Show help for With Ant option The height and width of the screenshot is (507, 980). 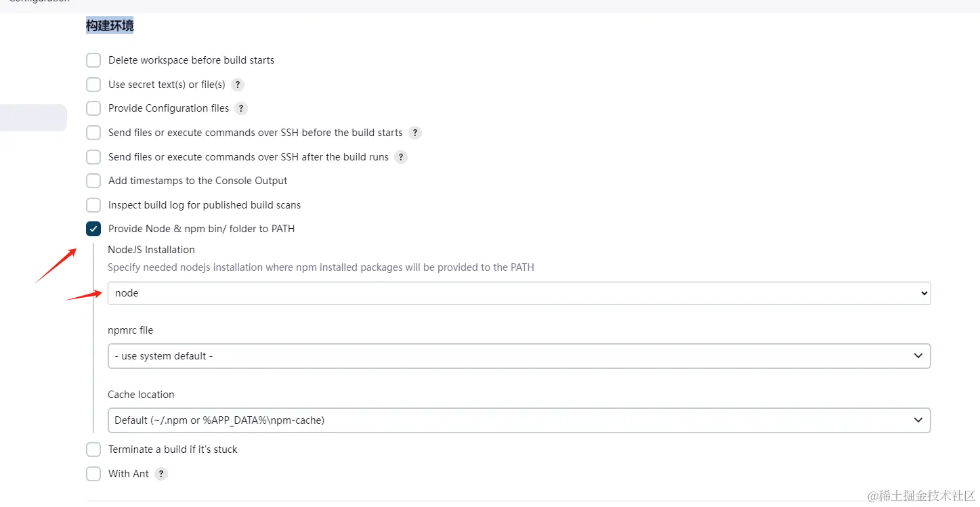click(x=161, y=474)
